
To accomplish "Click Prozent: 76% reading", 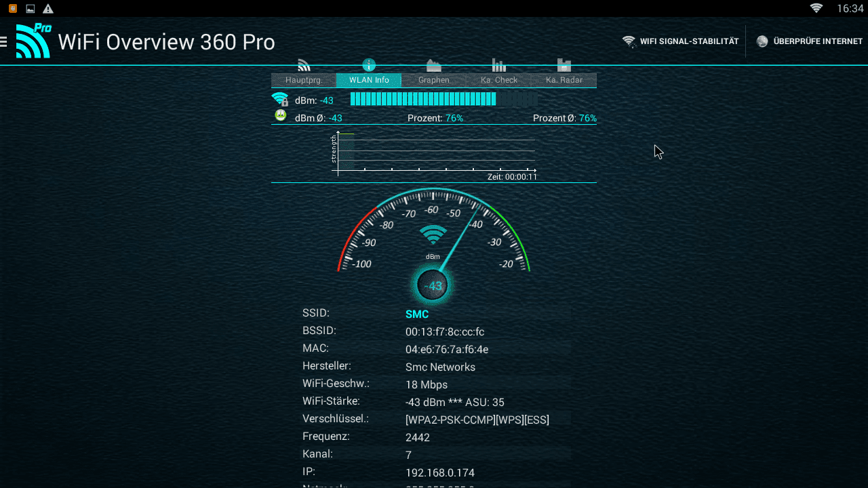I will click(435, 118).
